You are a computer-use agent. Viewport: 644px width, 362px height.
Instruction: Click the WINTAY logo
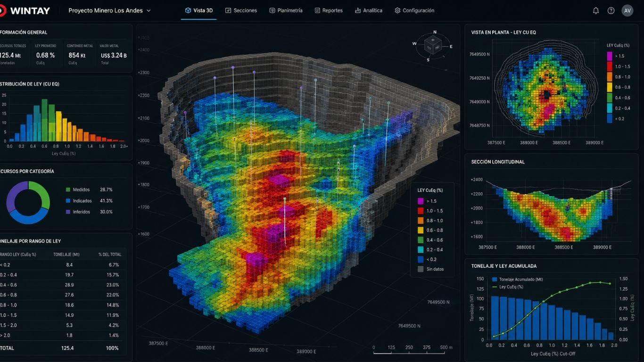(x=25, y=10)
